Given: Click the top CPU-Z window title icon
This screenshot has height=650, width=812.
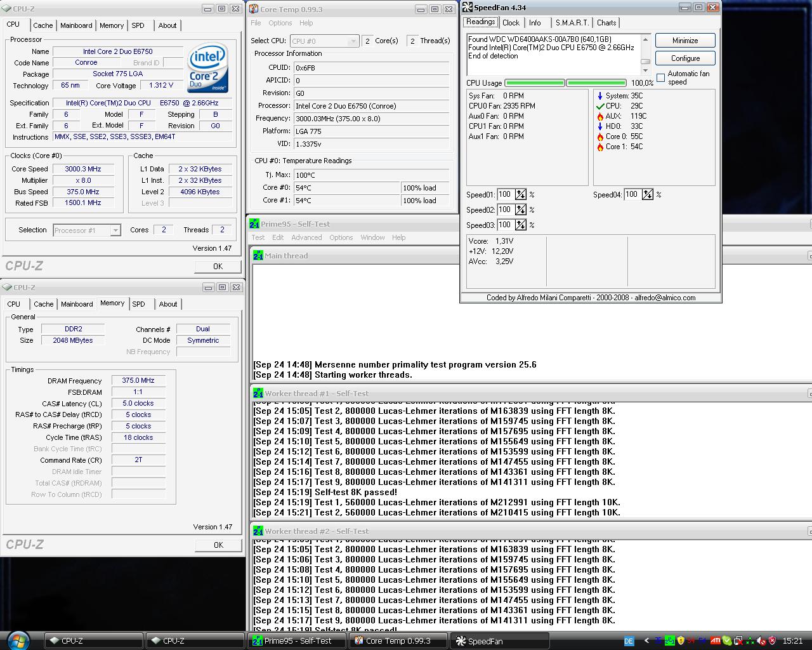Looking at the screenshot, I should pos(7,9).
